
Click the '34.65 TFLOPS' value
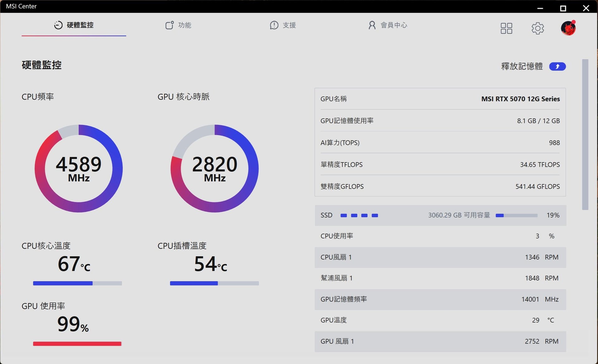(x=540, y=164)
